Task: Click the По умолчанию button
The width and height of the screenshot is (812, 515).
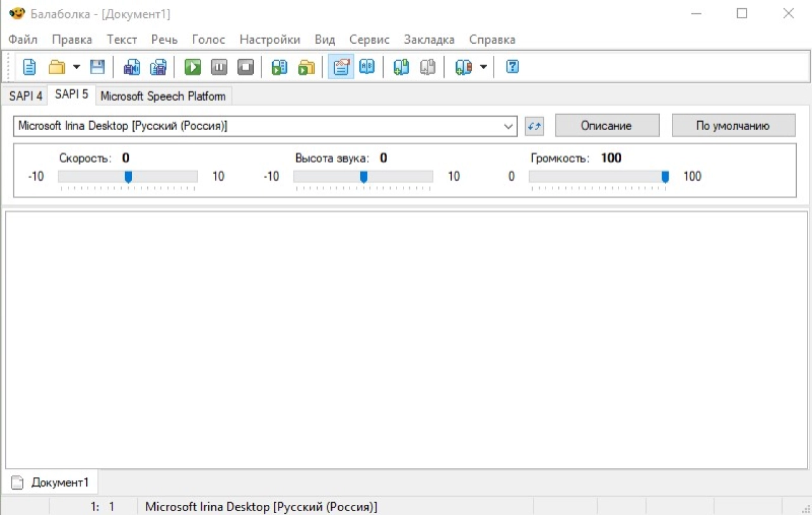Action: pos(733,126)
